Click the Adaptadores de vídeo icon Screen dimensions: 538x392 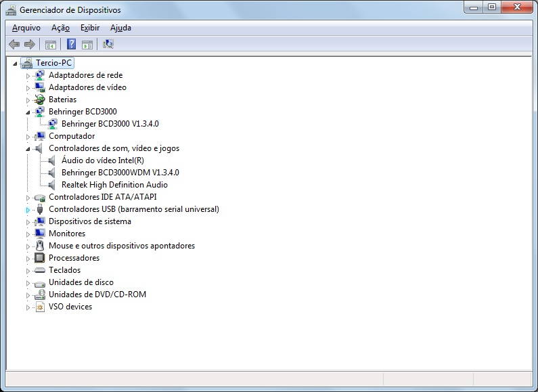coord(40,87)
